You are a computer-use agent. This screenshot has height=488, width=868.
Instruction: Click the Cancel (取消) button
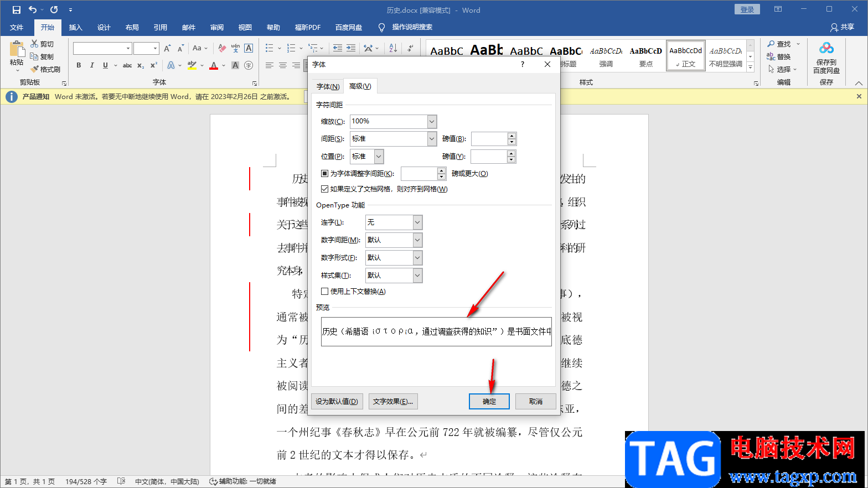[x=536, y=402]
